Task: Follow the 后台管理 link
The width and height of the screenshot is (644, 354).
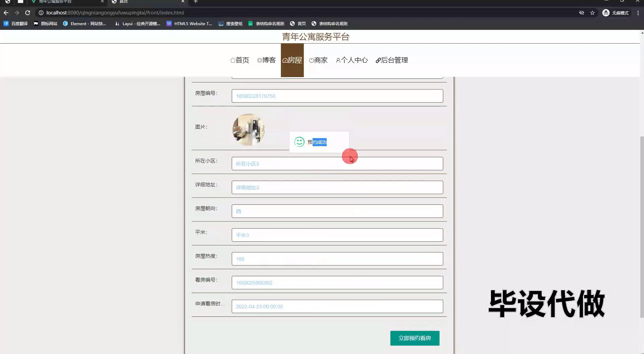Action: point(392,60)
